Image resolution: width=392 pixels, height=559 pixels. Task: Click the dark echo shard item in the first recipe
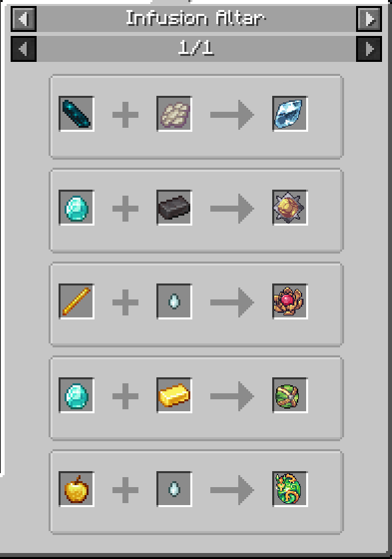(77, 114)
